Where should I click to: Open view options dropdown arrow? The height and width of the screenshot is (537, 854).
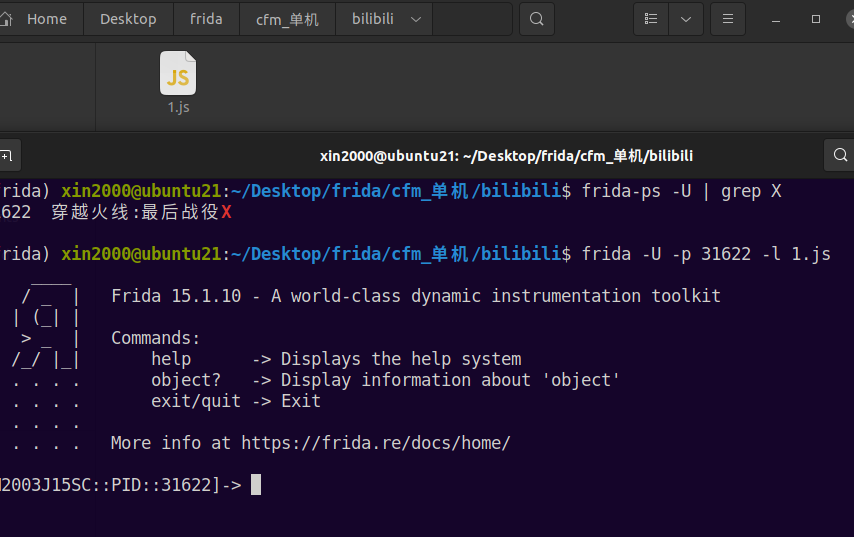tap(686, 19)
